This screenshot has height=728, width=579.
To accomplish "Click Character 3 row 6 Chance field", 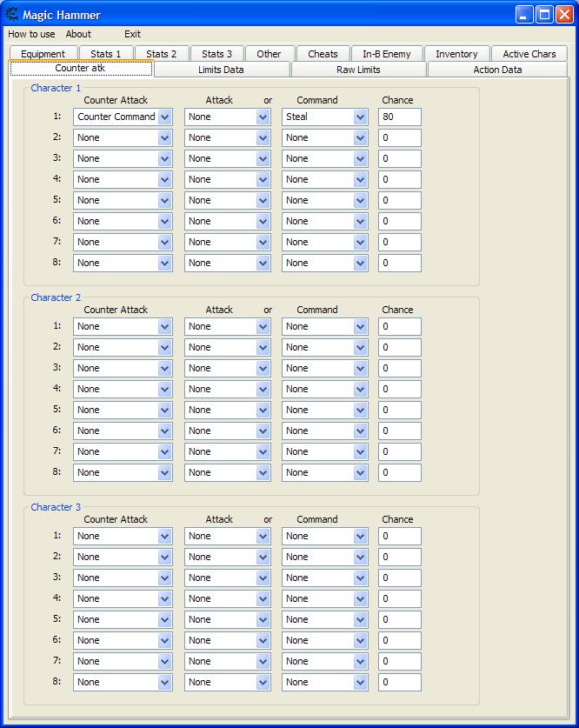I will pyautogui.click(x=399, y=640).
